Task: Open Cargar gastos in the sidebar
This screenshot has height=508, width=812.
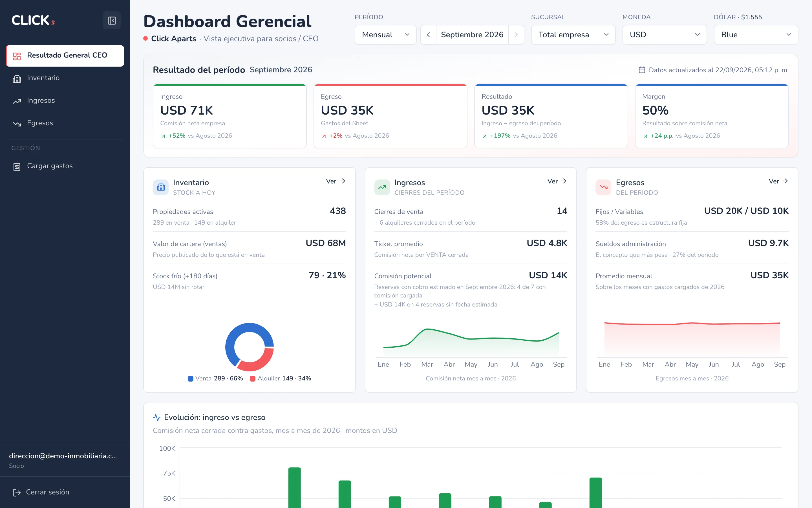Action: pos(65,166)
